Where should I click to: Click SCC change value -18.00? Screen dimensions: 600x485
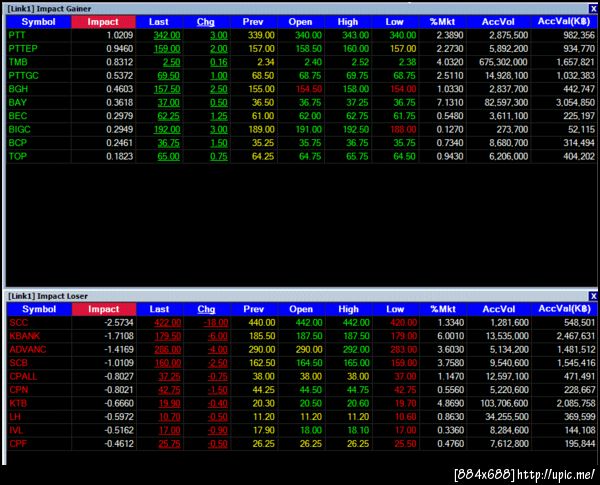216,323
